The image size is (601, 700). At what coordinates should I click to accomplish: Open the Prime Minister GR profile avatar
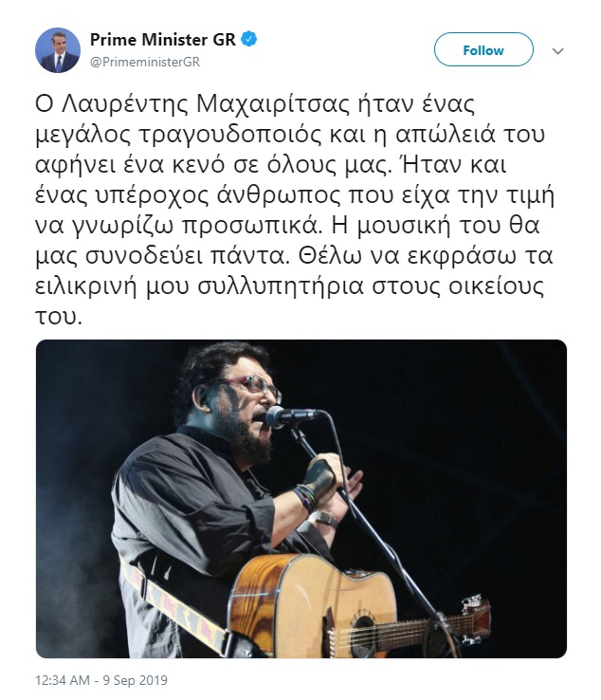click(x=58, y=50)
